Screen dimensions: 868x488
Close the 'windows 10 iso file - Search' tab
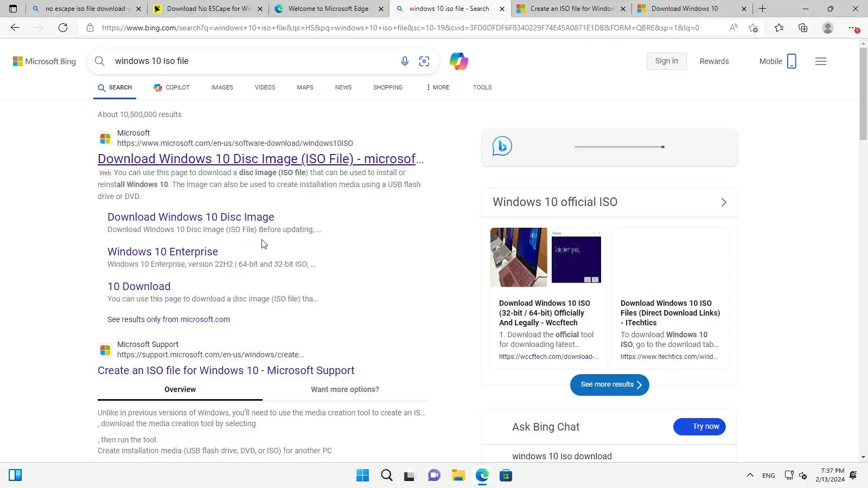pos(502,9)
